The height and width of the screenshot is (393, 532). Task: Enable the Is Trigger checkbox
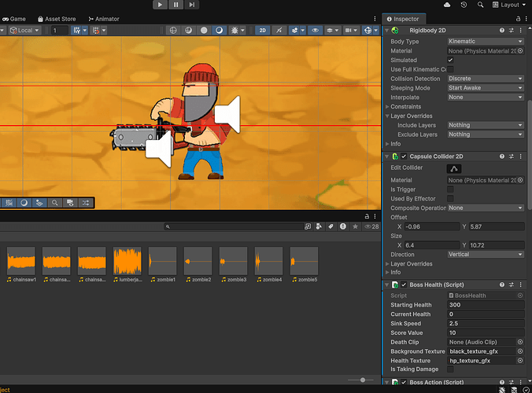[x=450, y=189]
